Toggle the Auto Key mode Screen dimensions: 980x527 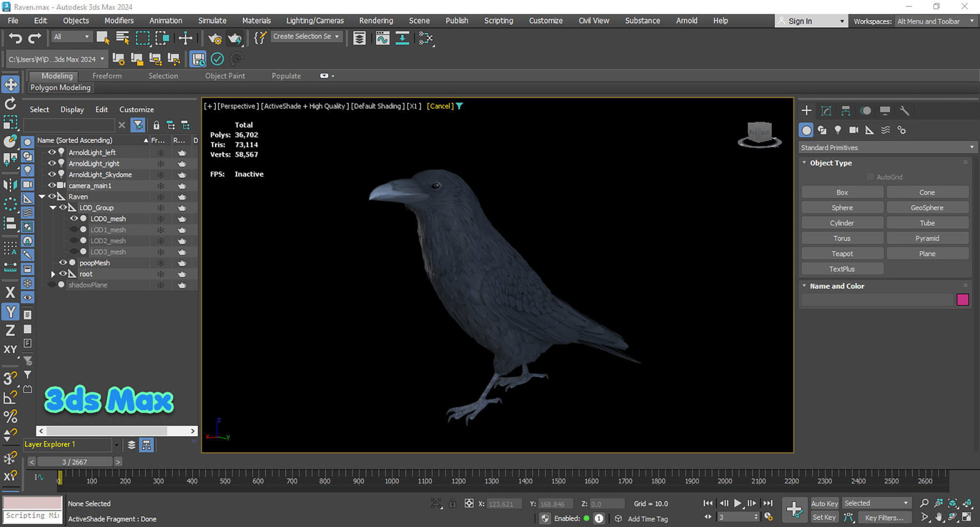click(824, 503)
